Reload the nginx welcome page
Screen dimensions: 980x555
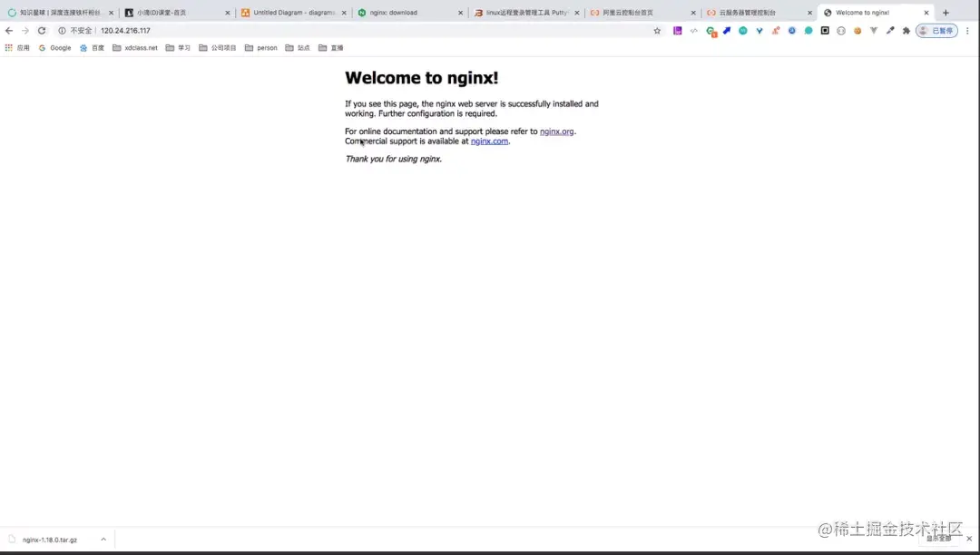[42, 31]
